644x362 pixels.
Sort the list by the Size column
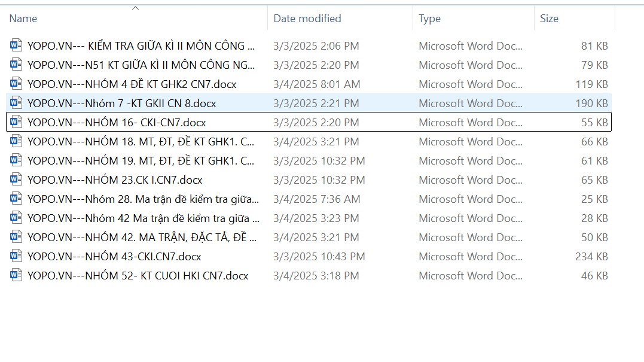pyautogui.click(x=549, y=19)
